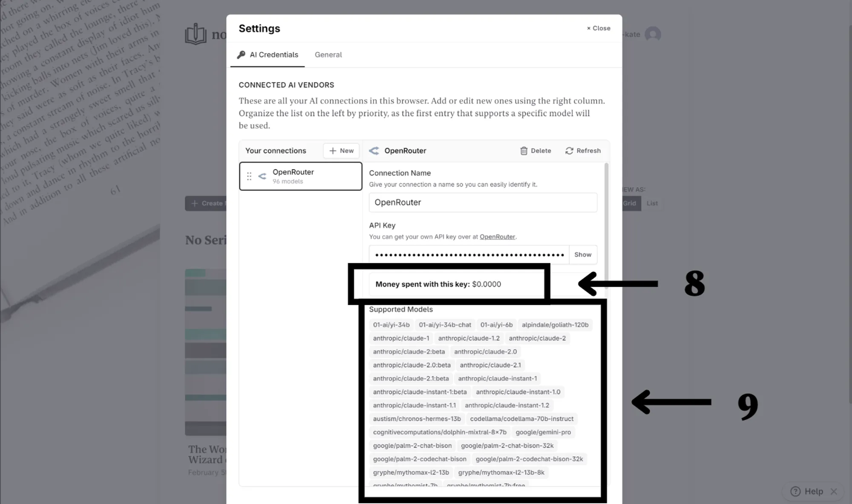Toggle the Grid view button top right
Image resolution: width=852 pixels, height=504 pixels.
pos(629,203)
